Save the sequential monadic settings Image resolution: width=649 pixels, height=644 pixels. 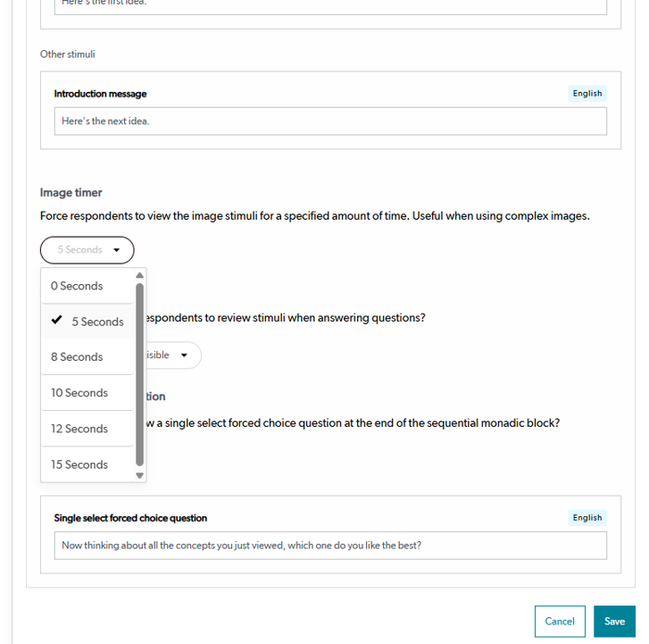tap(614, 621)
